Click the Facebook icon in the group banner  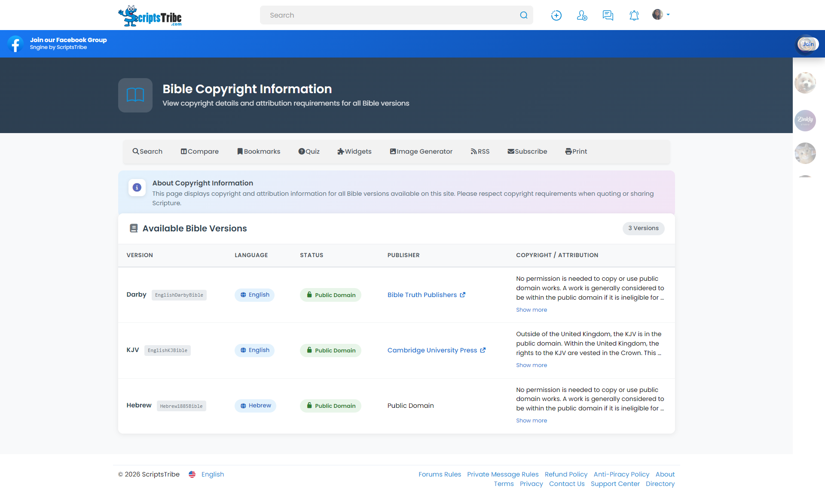(15, 43)
